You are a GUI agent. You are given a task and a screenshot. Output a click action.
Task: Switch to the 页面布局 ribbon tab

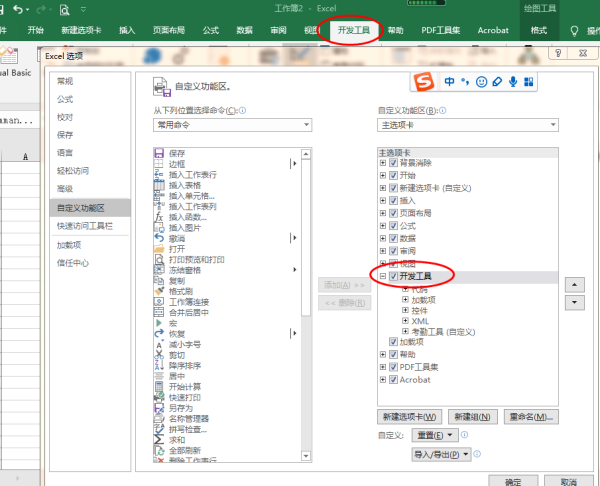169,30
